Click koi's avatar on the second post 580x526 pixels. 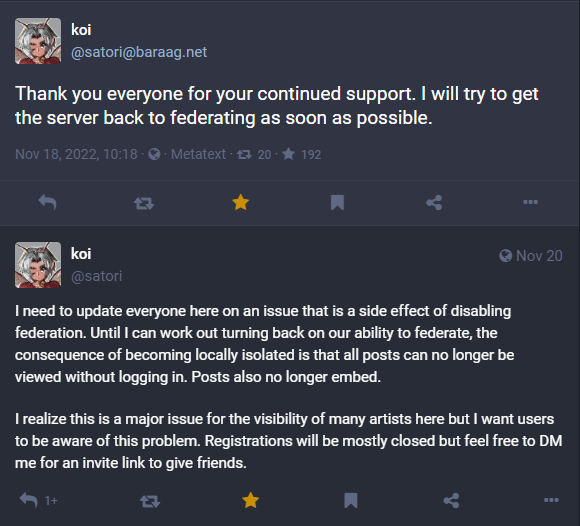(38, 265)
